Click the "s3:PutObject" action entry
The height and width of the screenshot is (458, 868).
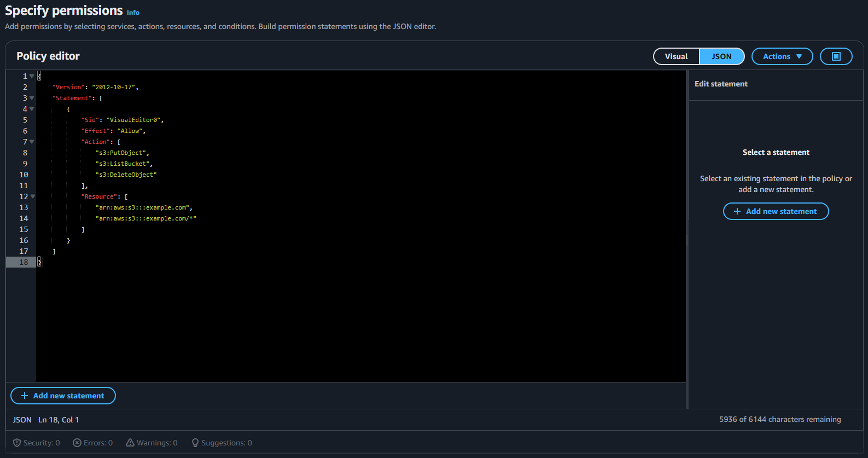click(x=120, y=153)
